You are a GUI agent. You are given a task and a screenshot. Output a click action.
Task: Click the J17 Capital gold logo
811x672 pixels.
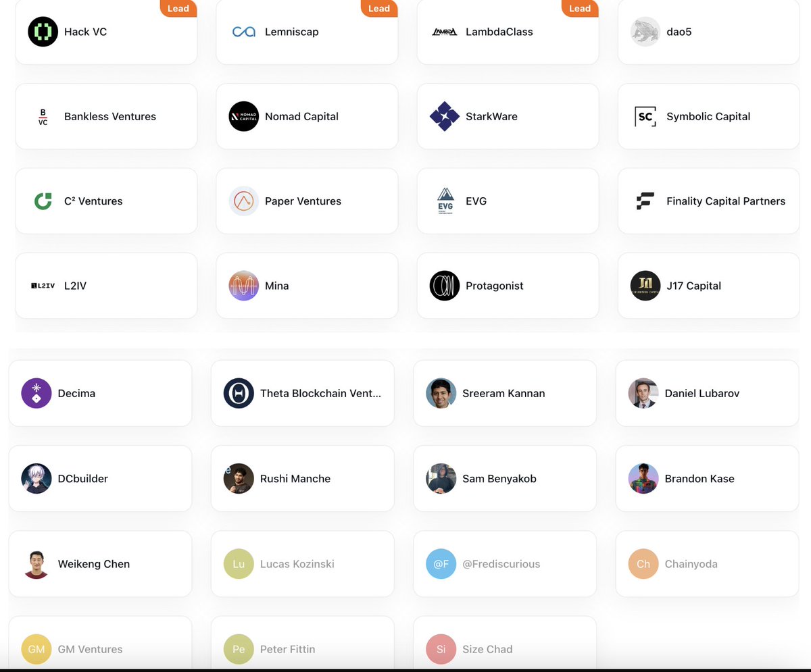tap(645, 286)
